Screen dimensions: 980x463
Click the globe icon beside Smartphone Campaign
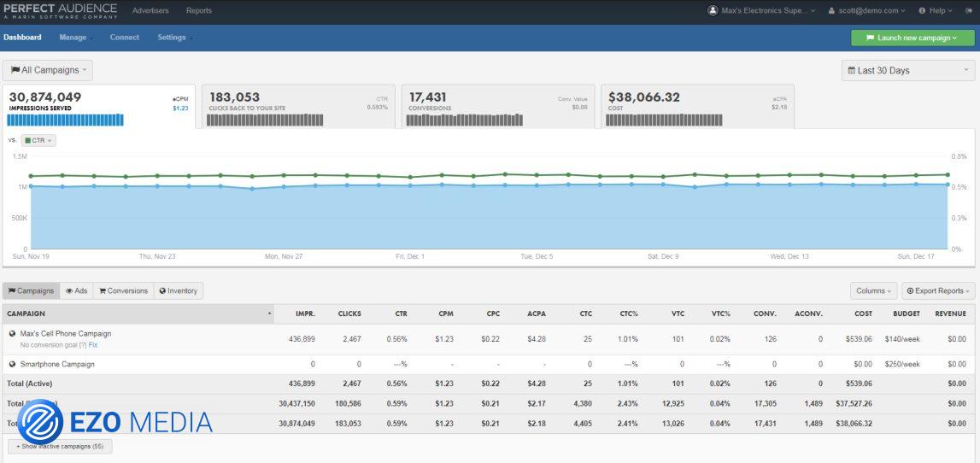13,364
